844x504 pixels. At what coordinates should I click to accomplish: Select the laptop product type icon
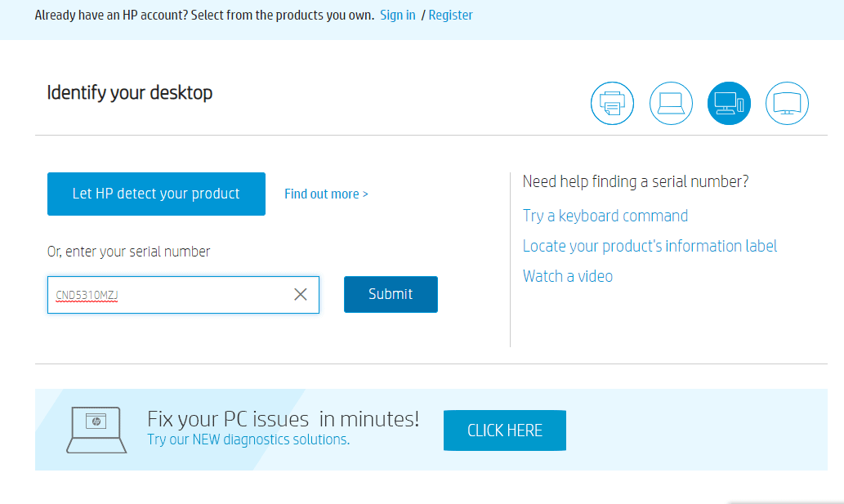coord(671,104)
